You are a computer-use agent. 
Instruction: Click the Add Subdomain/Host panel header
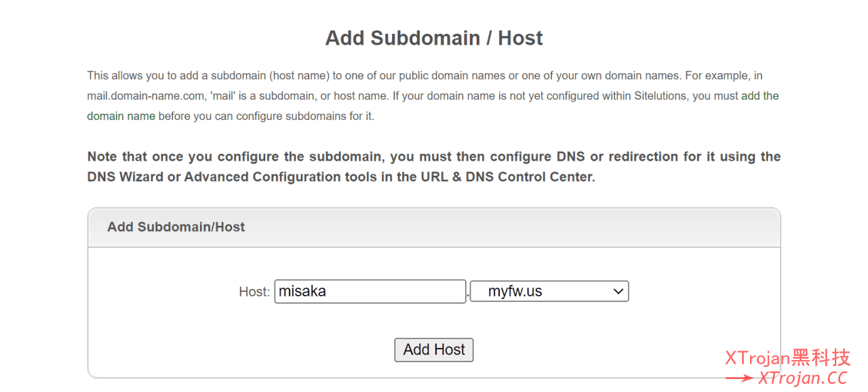click(x=176, y=227)
